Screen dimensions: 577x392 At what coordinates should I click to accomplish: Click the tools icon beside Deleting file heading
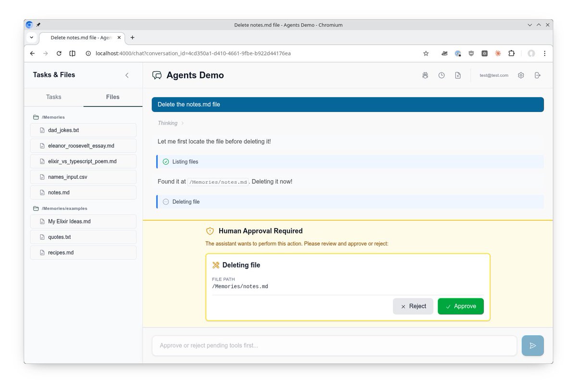216,265
